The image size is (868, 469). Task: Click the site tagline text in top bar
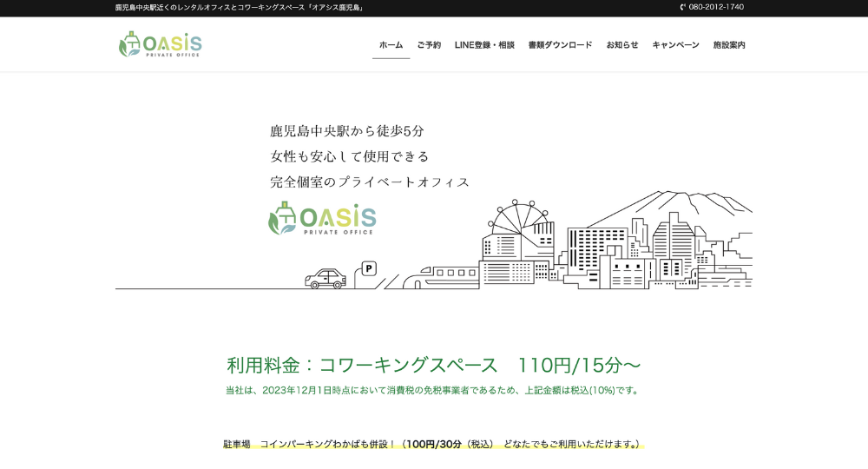[240, 8]
